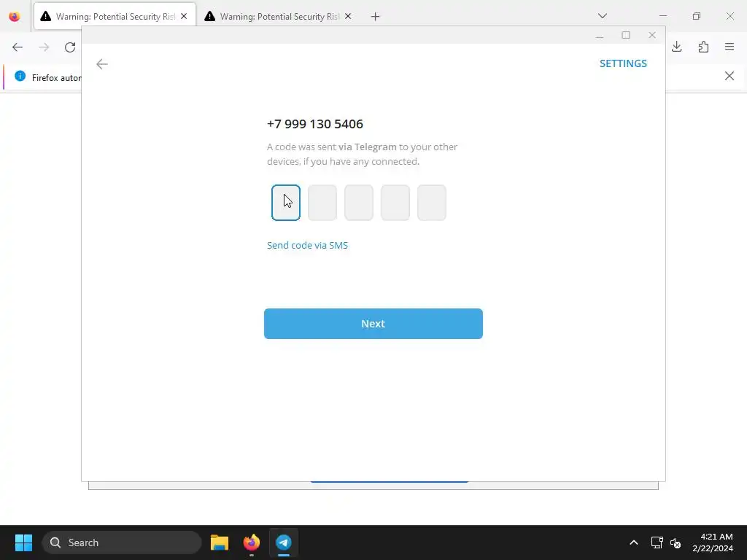747x560 pixels.
Task: Click Firefox forward navigation arrow
Action: coord(44,47)
